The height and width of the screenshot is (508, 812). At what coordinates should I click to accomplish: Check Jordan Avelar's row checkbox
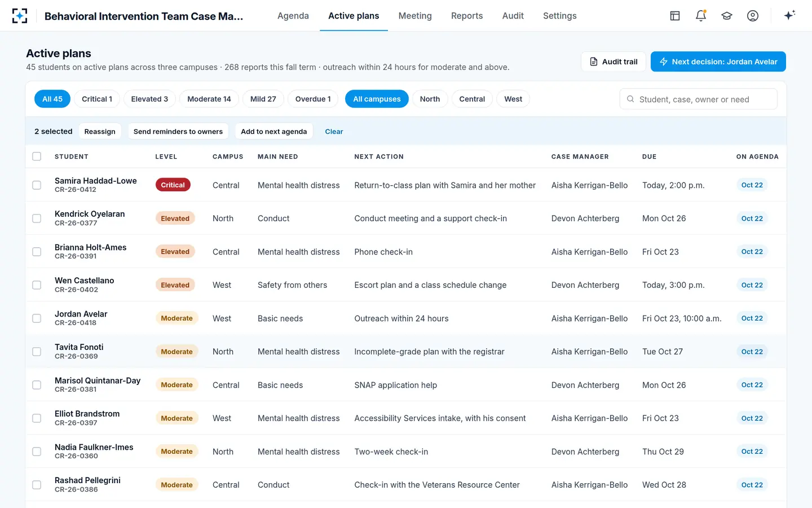(x=37, y=318)
